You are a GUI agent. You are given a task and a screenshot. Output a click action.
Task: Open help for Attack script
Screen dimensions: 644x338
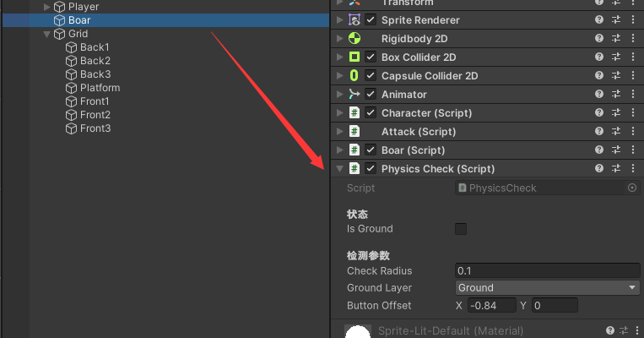pos(598,132)
